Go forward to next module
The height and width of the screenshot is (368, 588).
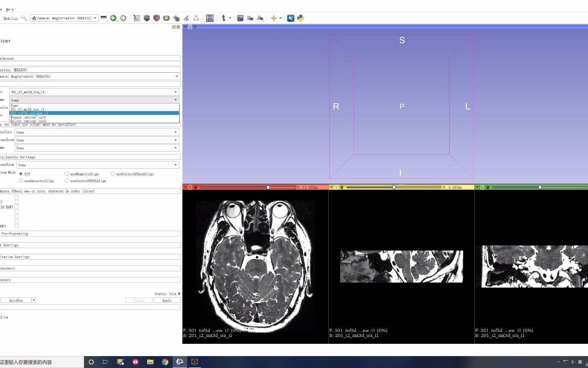click(x=123, y=18)
